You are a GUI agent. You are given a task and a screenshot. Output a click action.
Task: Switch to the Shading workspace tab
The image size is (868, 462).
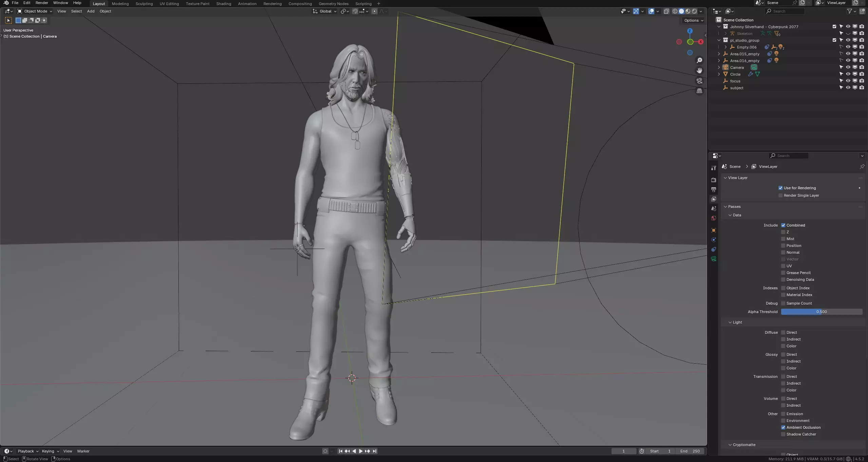pyautogui.click(x=224, y=3)
